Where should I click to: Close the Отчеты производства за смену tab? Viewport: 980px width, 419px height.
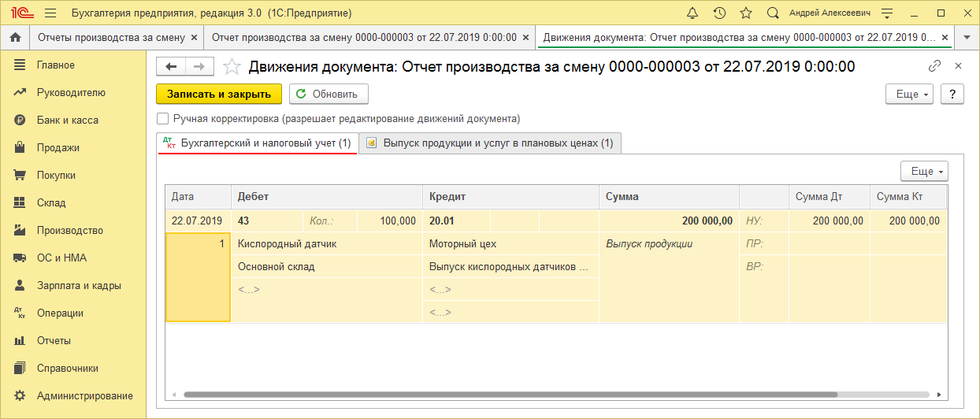point(193,38)
